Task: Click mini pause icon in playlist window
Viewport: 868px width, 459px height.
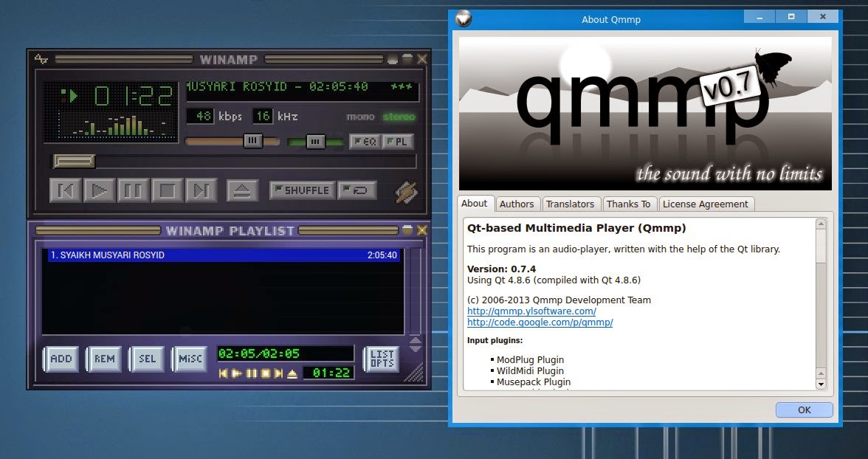Action: pos(251,373)
